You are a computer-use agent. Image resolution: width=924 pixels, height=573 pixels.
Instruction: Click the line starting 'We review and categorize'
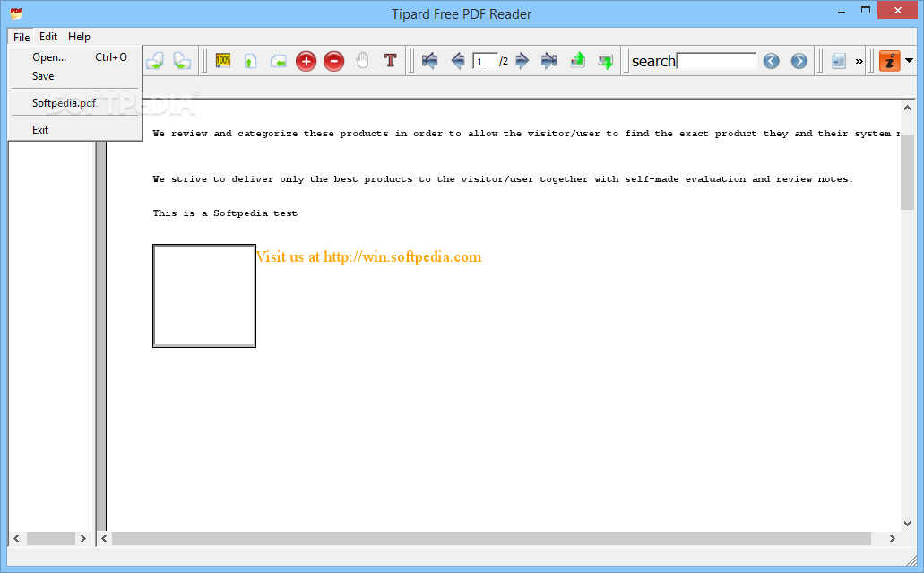click(526, 134)
